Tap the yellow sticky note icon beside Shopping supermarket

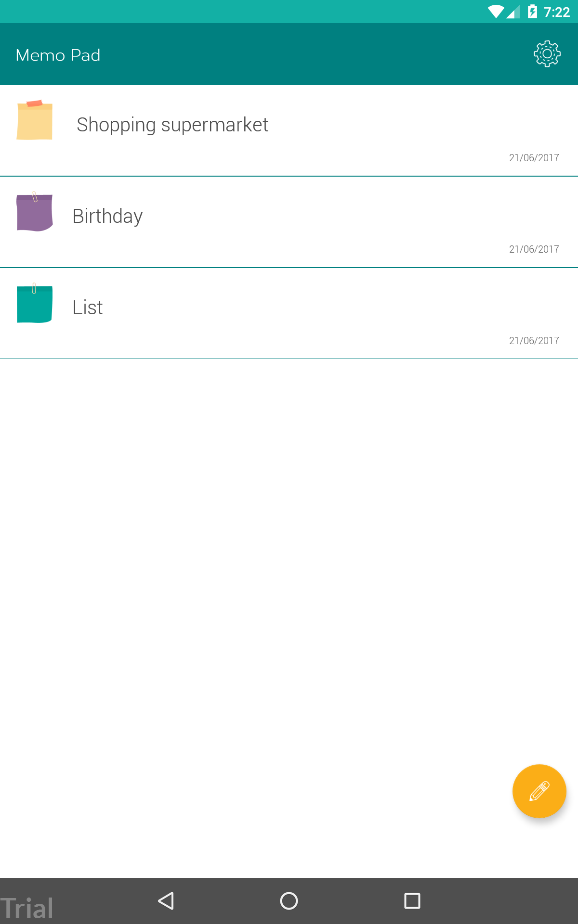tap(35, 120)
